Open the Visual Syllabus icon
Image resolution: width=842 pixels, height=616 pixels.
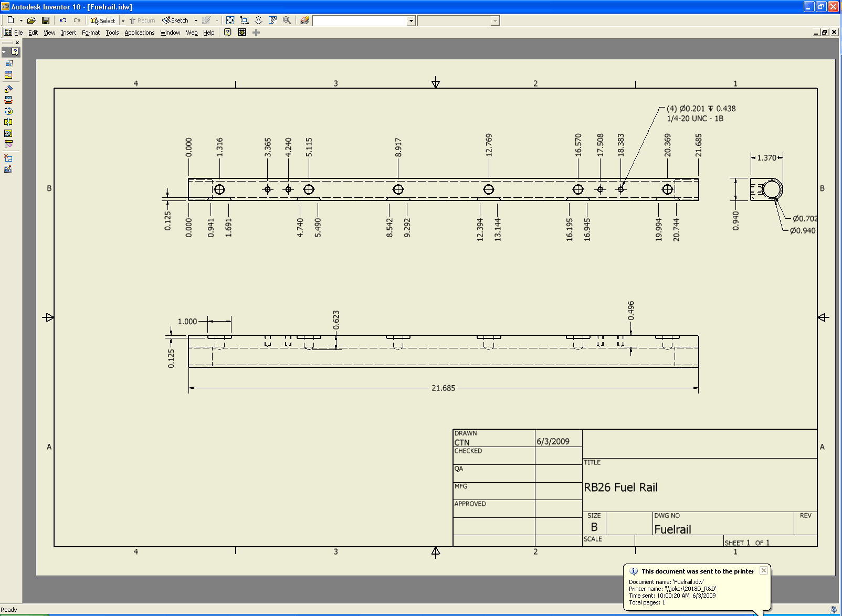click(242, 32)
